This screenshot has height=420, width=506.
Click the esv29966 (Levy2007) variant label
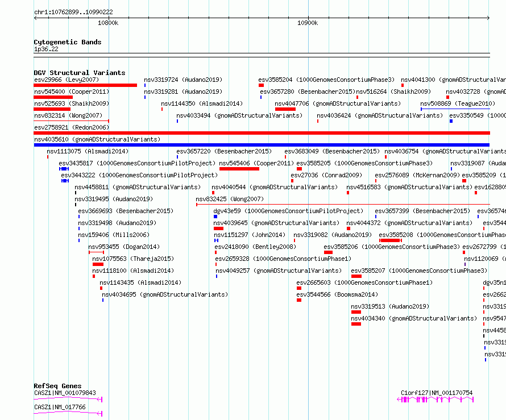[x=67, y=80]
